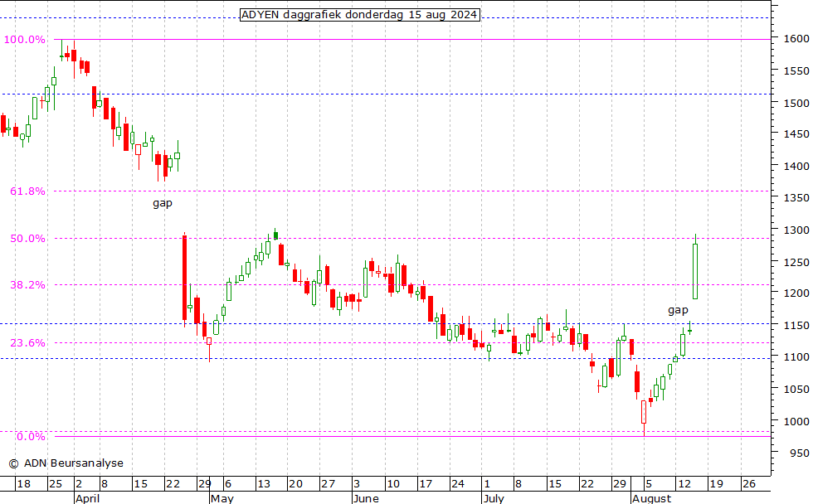This screenshot has height=504, width=813.
Task: Click the date label 10 on time axis
Action: point(393,484)
